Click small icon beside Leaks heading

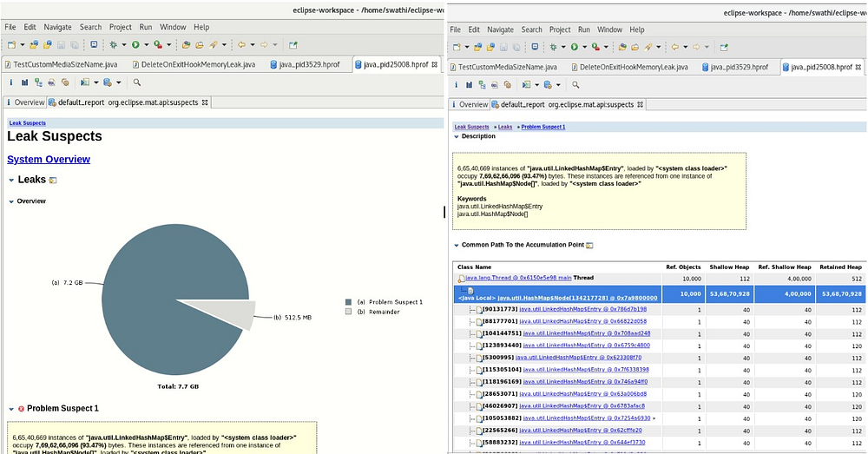click(53, 180)
